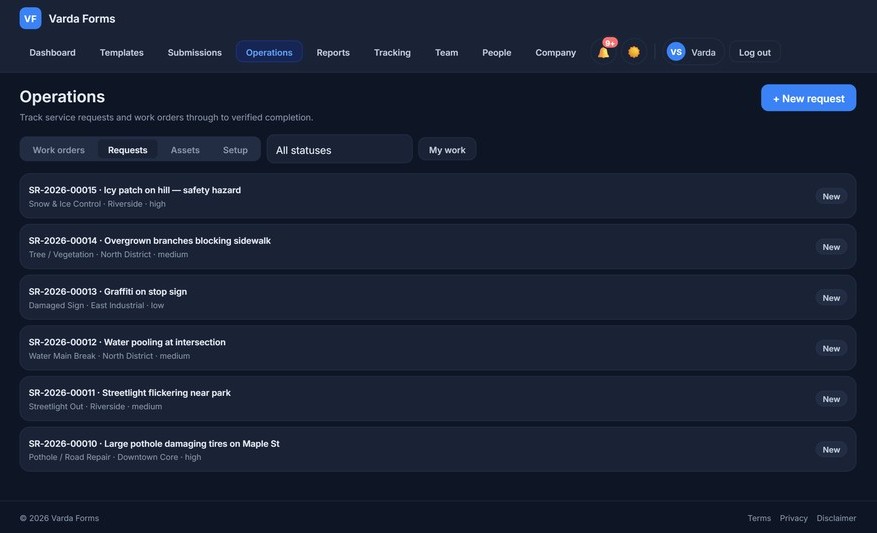The image size is (877, 533).
Task: Switch to the Assets tab
Action: 185,150
